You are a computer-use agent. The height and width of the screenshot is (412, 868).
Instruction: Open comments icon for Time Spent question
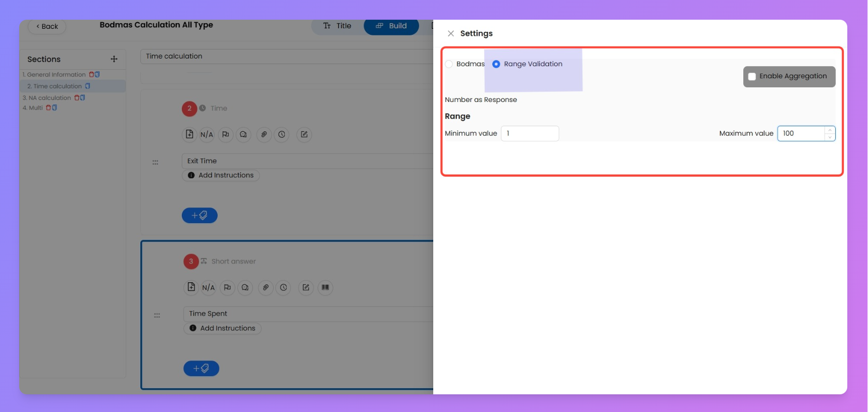coord(245,288)
